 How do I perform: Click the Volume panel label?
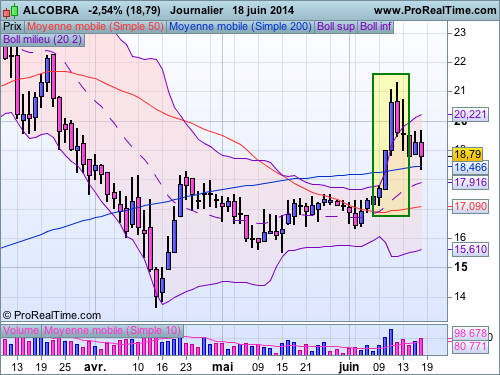coord(21,330)
